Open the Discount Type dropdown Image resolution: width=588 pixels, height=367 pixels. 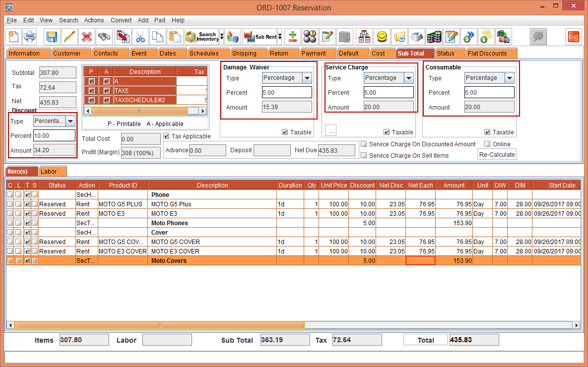coord(70,122)
